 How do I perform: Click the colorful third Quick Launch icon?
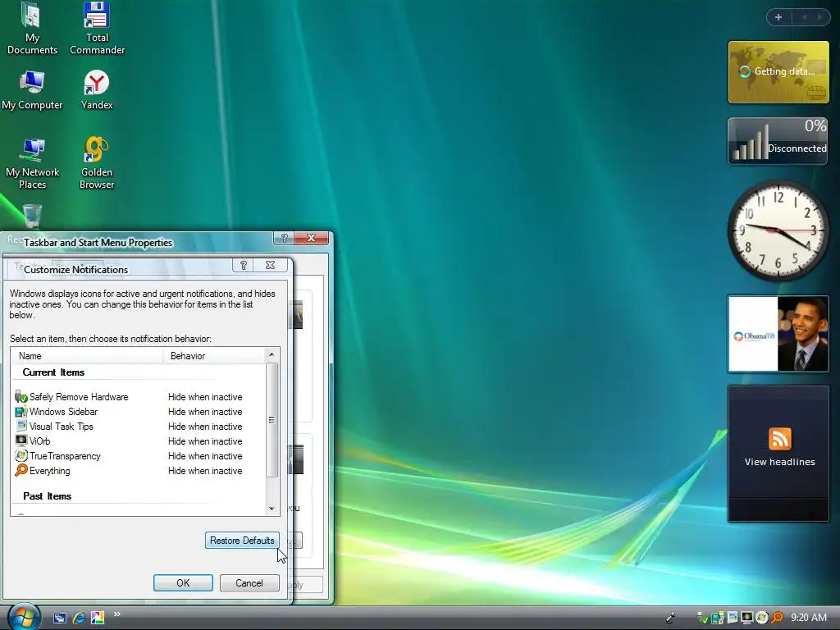click(98, 618)
